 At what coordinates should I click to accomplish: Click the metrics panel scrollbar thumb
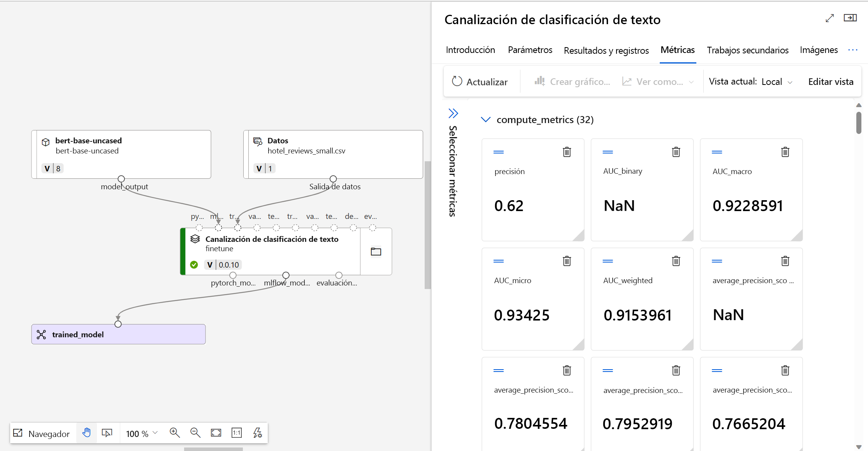[x=859, y=123]
